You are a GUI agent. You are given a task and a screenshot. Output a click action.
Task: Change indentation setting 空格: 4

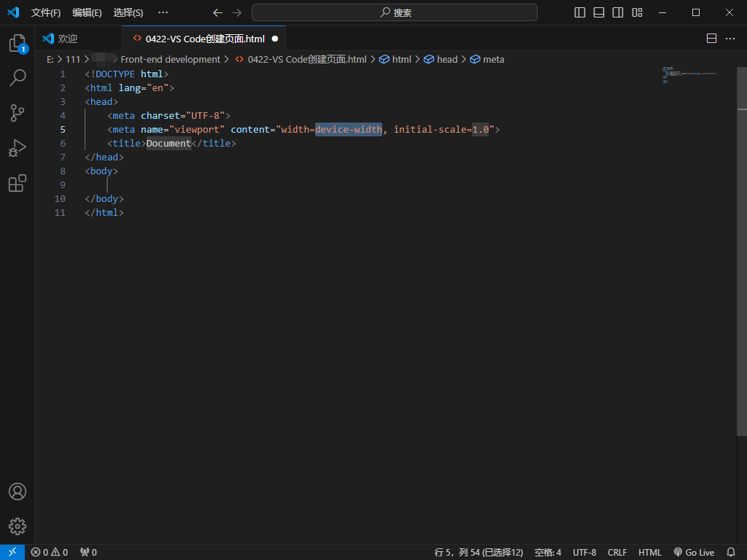pos(548,553)
